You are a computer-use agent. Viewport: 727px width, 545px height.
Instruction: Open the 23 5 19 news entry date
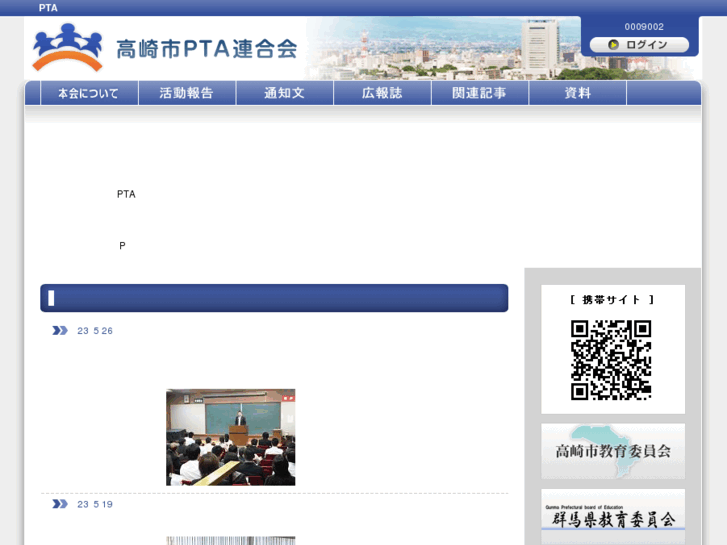(95, 504)
